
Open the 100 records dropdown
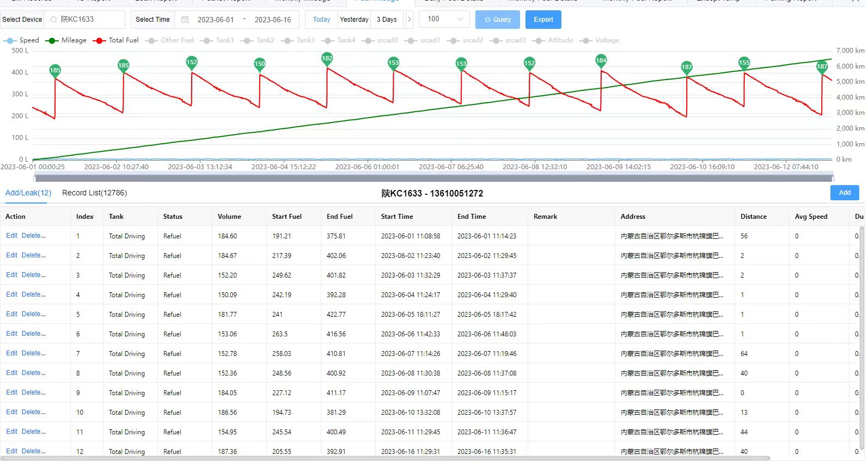[444, 19]
